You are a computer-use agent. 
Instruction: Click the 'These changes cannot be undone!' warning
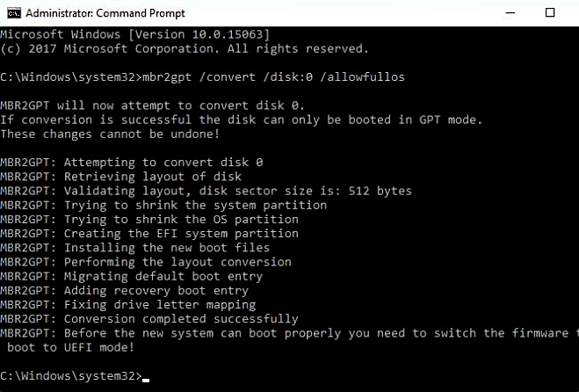(x=110, y=134)
